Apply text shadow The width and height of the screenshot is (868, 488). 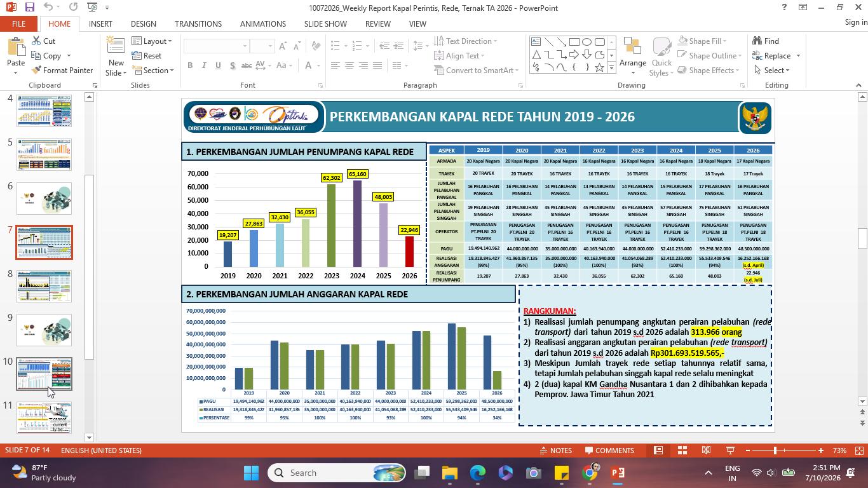233,65
